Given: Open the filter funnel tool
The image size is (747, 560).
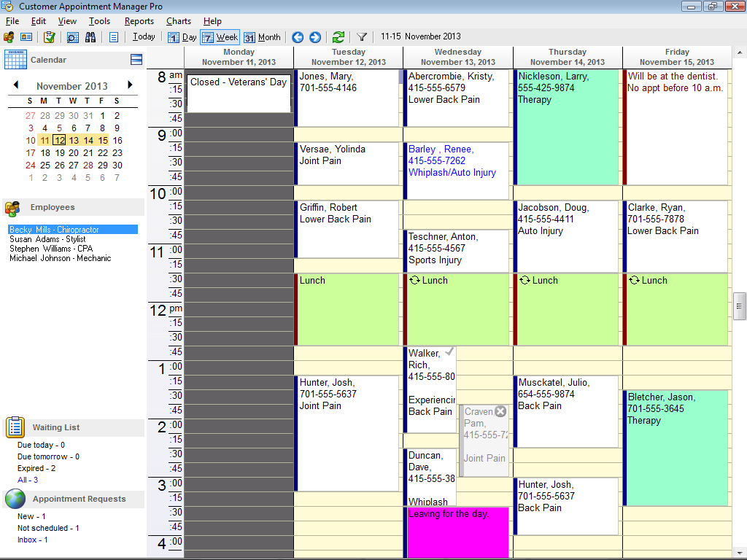Looking at the screenshot, I should (x=362, y=36).
